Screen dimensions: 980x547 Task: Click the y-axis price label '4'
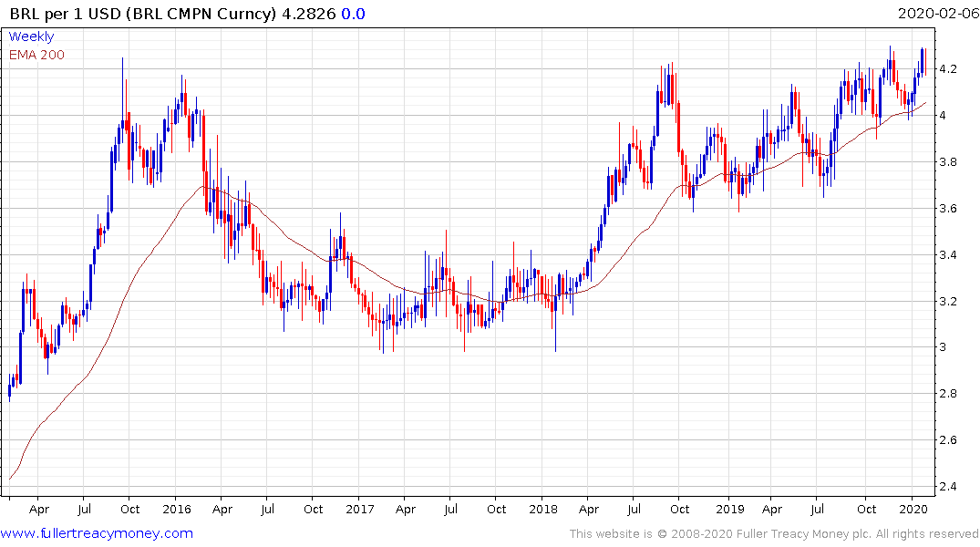point(943,115)
